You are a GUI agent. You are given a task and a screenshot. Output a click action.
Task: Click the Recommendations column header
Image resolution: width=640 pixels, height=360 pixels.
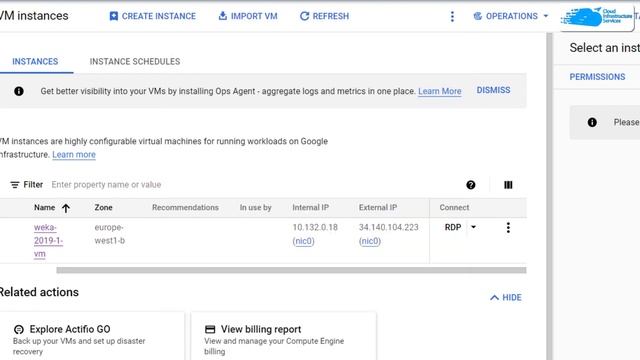click(185, 207)
